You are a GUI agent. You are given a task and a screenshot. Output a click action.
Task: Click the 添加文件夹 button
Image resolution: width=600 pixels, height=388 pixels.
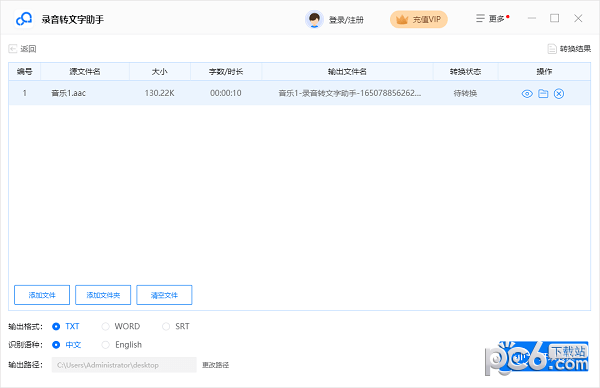click(103, 295)
